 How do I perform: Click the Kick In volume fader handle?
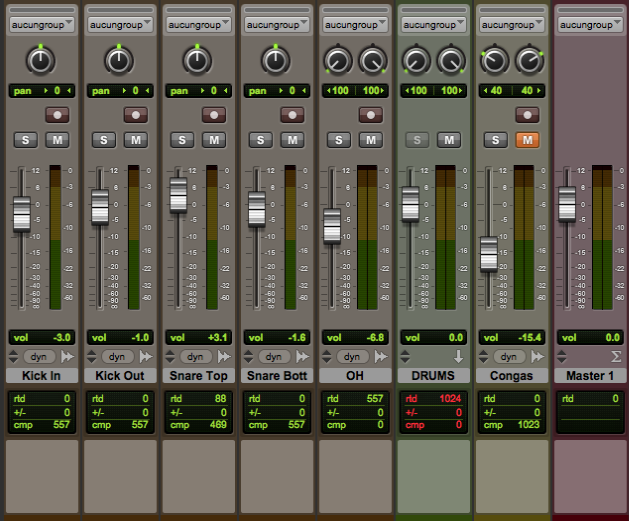(x=22, y=214)
